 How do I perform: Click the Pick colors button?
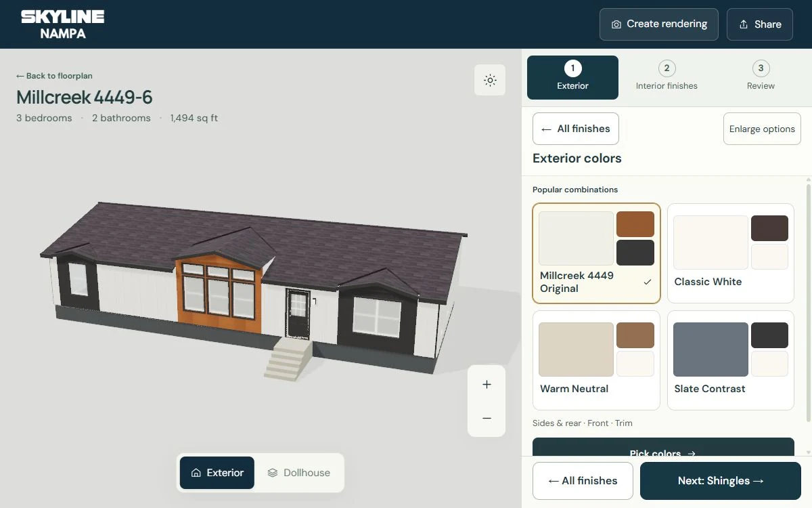[x=663, y=447]
